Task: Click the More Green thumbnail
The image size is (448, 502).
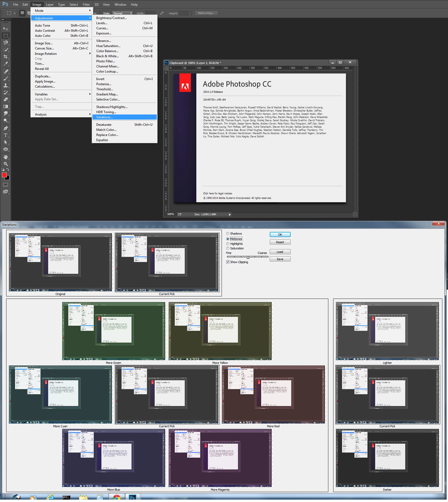Action: point(113,331)
